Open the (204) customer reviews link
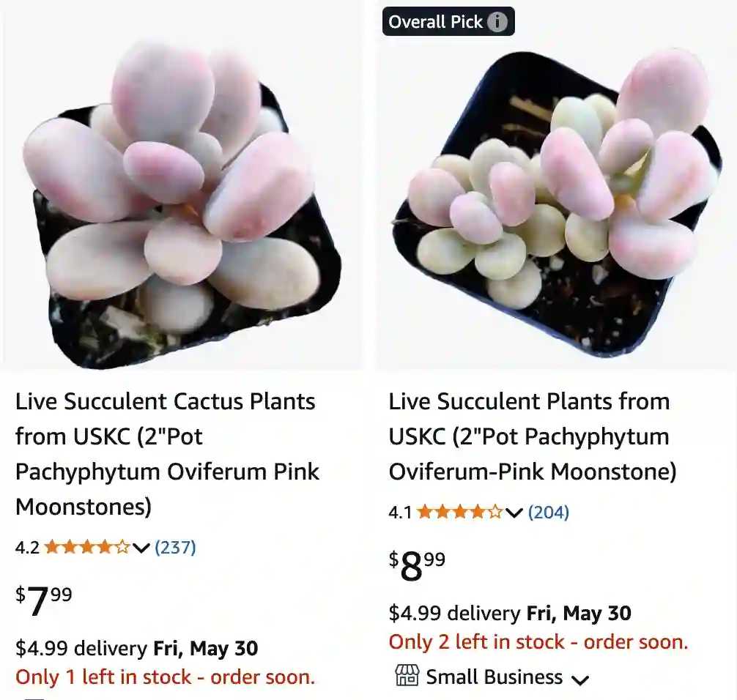The height and width of the screenshot is (700, 737). pyautogui.click(x=548, y=513)
